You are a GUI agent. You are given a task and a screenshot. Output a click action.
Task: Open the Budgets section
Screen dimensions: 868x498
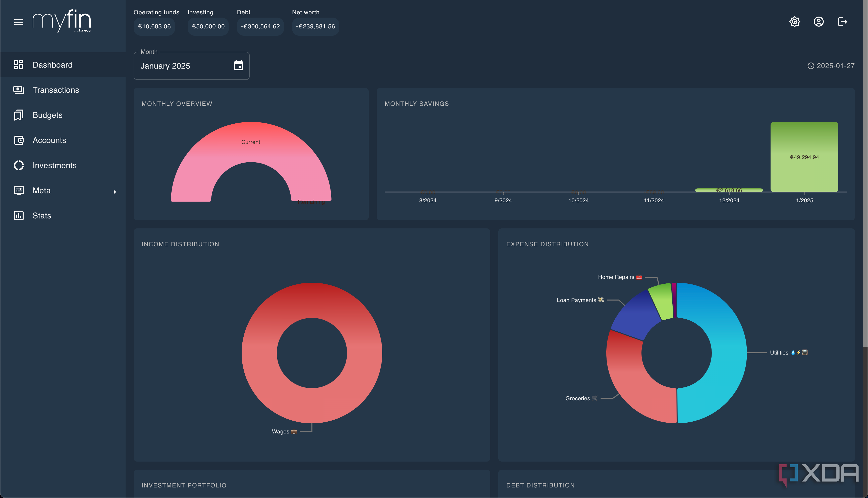point(63,115)
